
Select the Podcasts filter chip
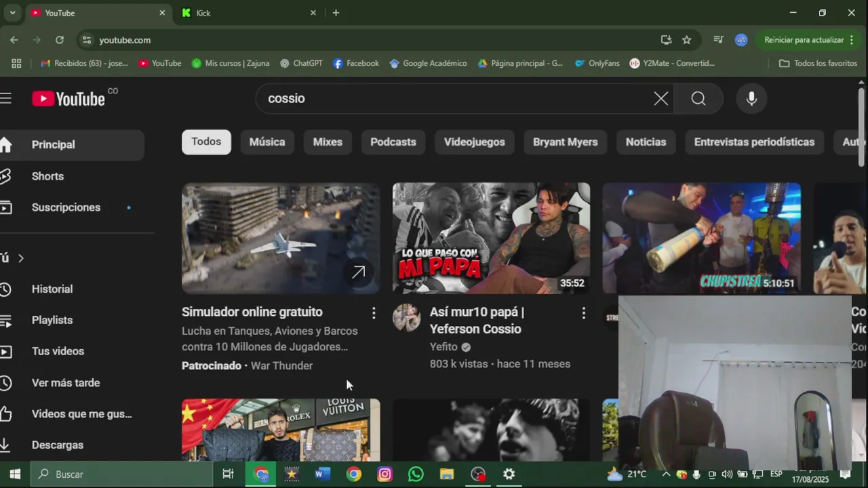point(393,142)
